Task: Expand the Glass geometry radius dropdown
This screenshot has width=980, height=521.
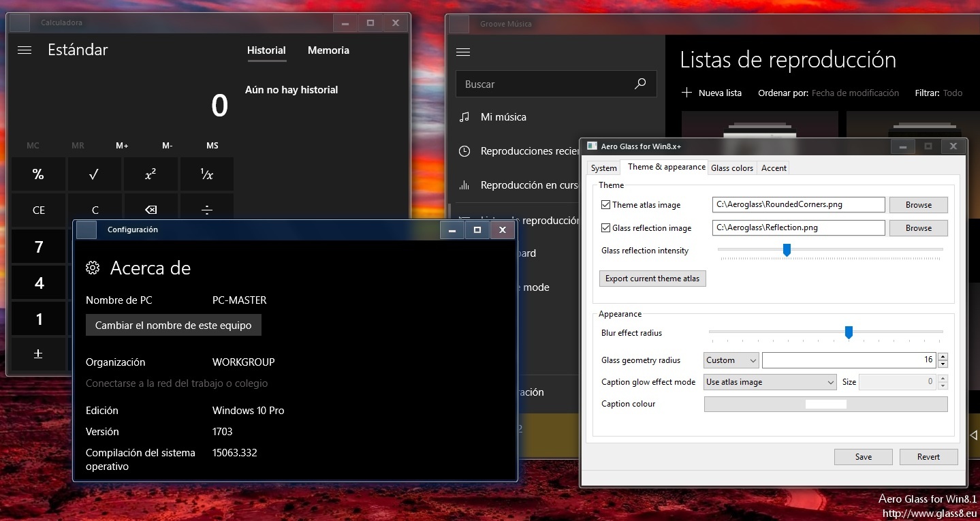Action: (x=731, y=360)
